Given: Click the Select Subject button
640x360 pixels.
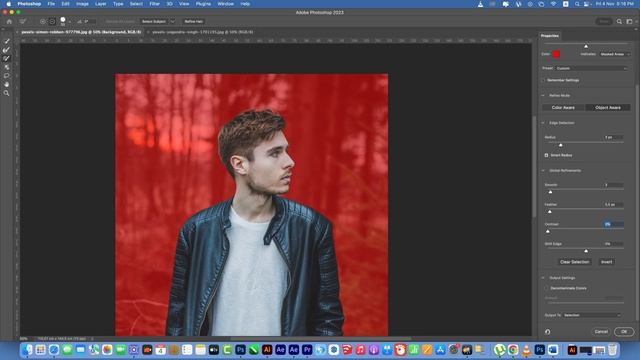Looking at the screenshot, I should pyautogui.click(x=154, y=21).
